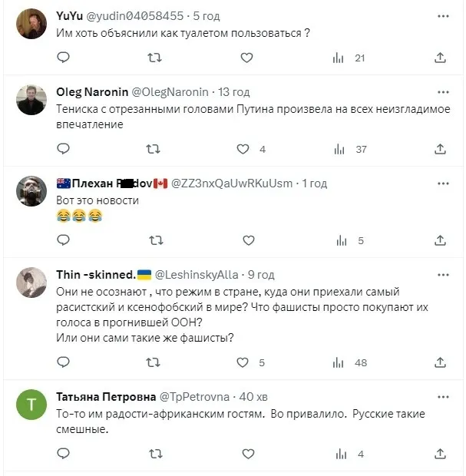
Task: Open Татьяна Петровна's green avatar
Action: (x=32, y=406)
